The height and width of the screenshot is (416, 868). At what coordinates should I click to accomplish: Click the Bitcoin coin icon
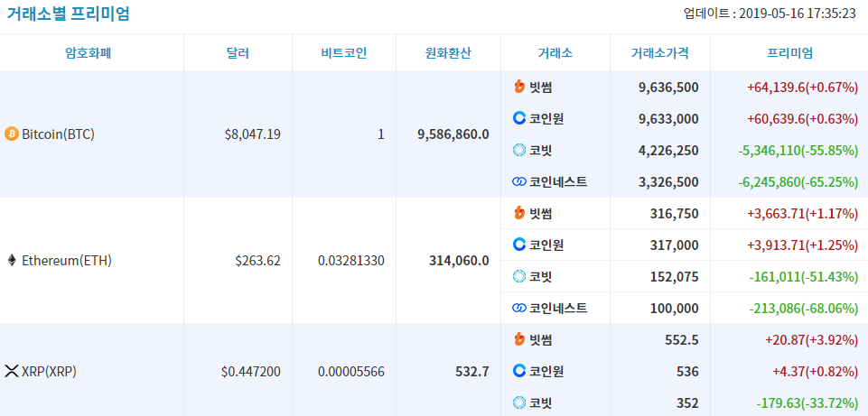pos(12,134)
